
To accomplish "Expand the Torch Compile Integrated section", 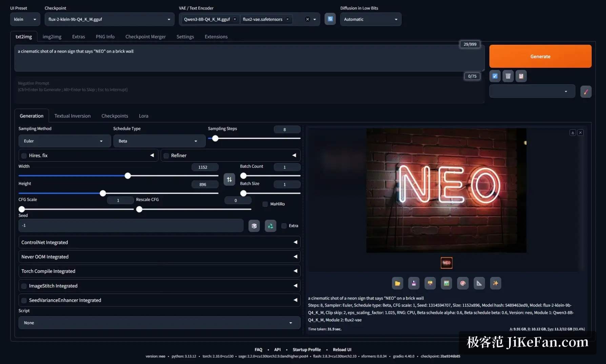I will point(159,271).
